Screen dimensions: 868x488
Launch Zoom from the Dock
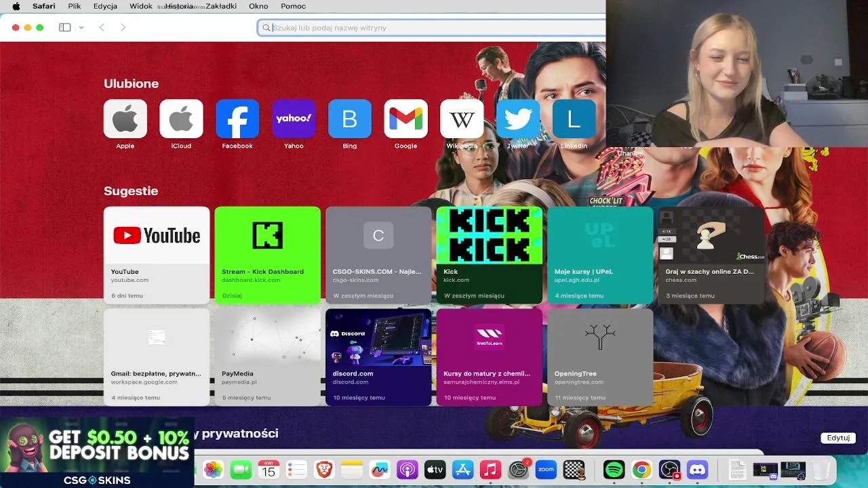[546, 470]
